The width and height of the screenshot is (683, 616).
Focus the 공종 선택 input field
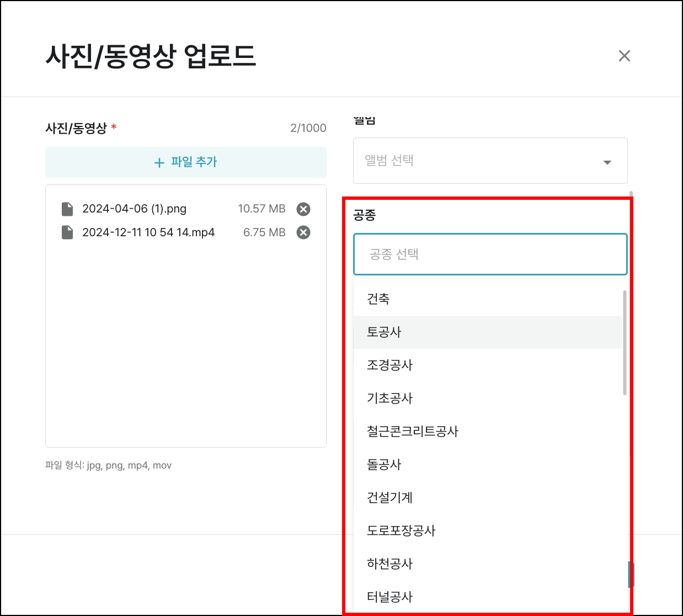click(x=490, y=254)
